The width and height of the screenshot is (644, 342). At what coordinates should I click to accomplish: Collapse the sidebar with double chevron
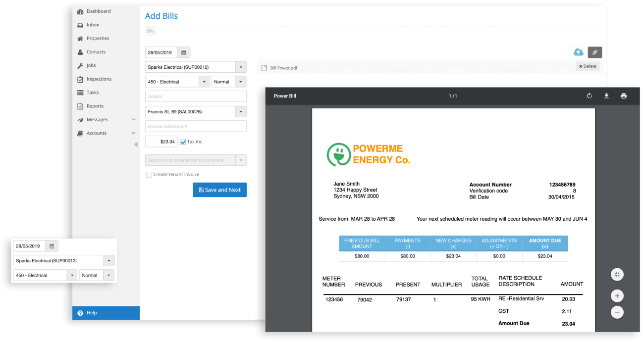tap(136, 145)
